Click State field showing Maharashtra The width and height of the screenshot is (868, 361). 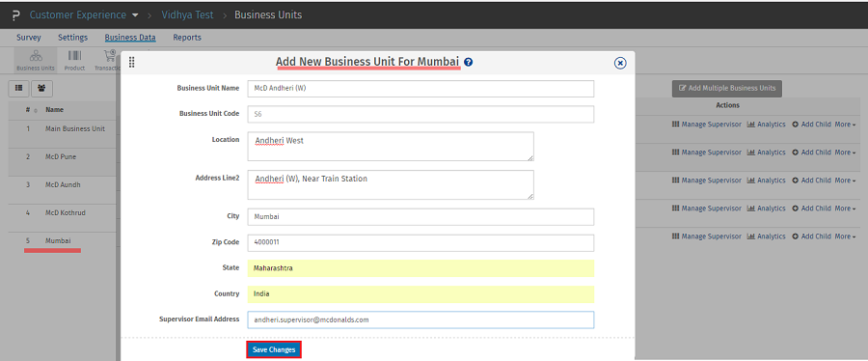420,268
